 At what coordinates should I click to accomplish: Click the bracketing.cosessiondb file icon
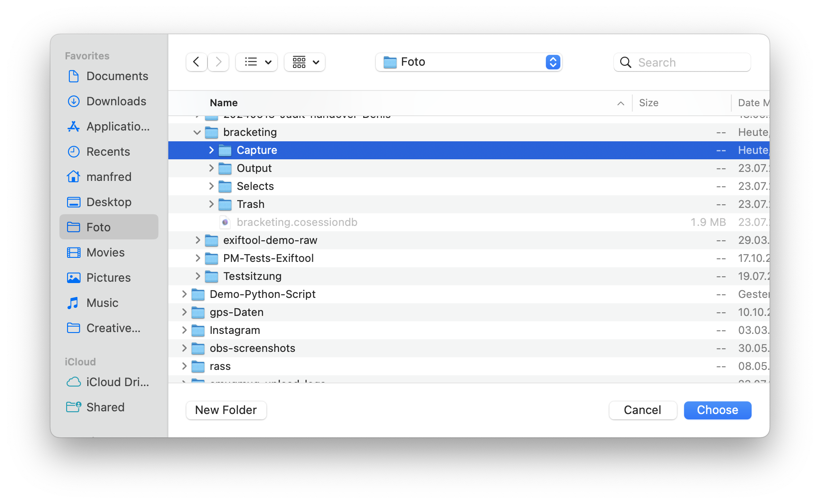(x=225, y=222)
